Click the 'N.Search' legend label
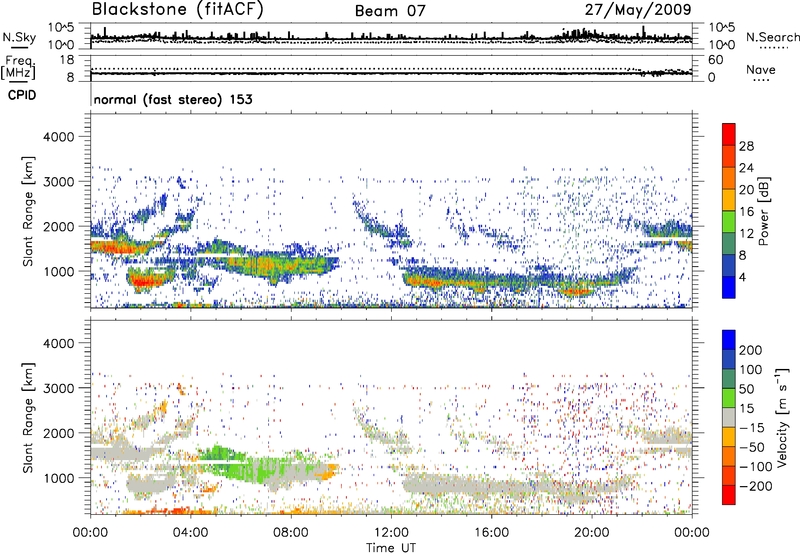 coord(772,37)
